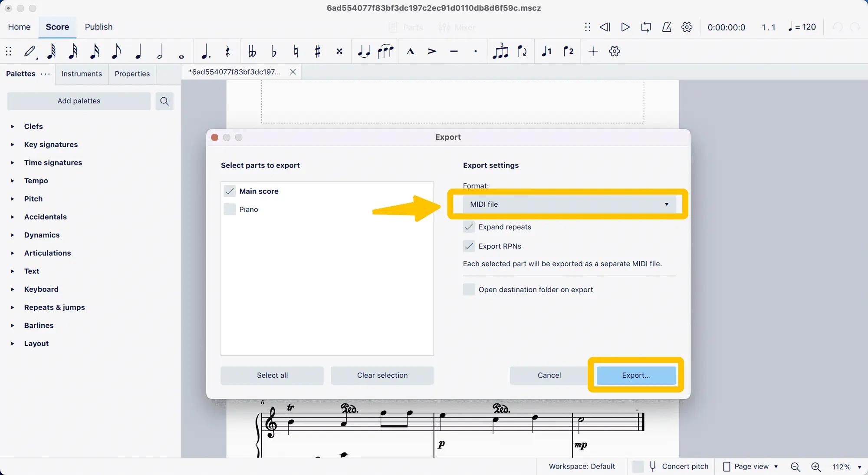Add a tie between notes
The image size is (868, 475).
(364, 51)
